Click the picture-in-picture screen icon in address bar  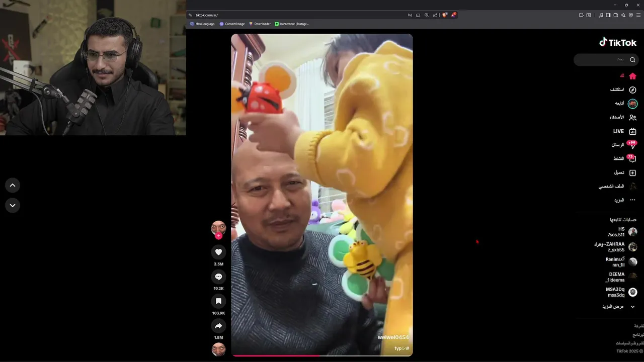coord(418,15)
